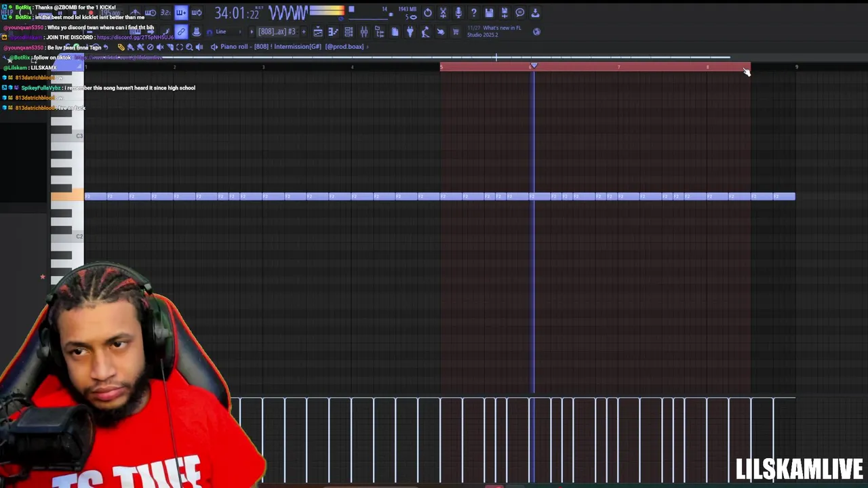Screen dimensions: 868x488
Task: Open the chat bubble icon
Action: (520, 12)
